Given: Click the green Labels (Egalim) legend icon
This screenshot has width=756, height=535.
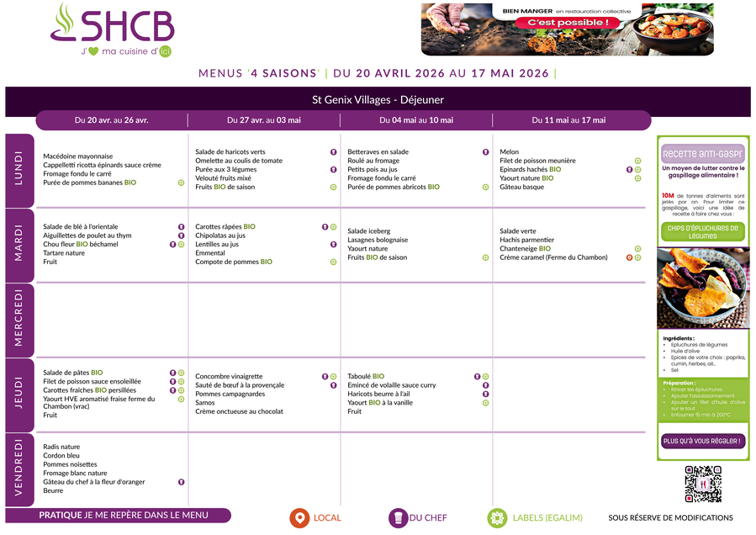Looking at the screenshot, I should [498, 518].
